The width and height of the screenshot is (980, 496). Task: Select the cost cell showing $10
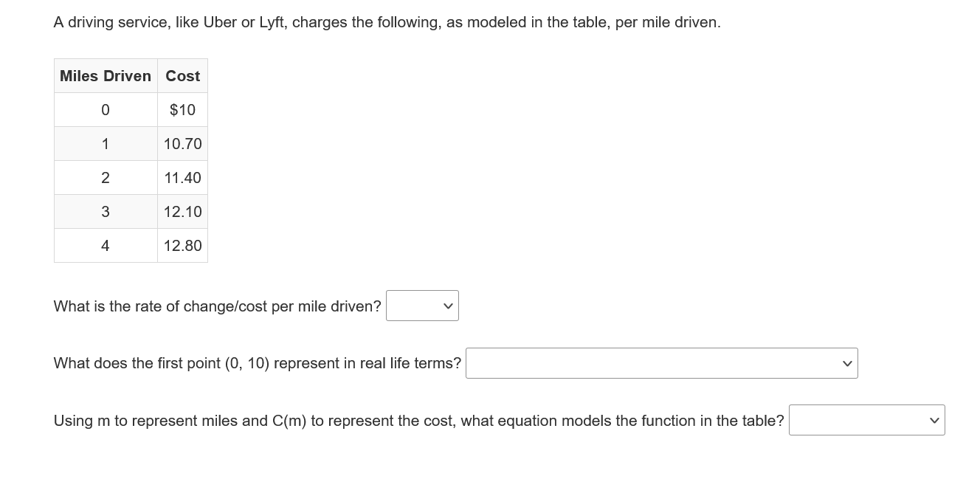[182, 109]
